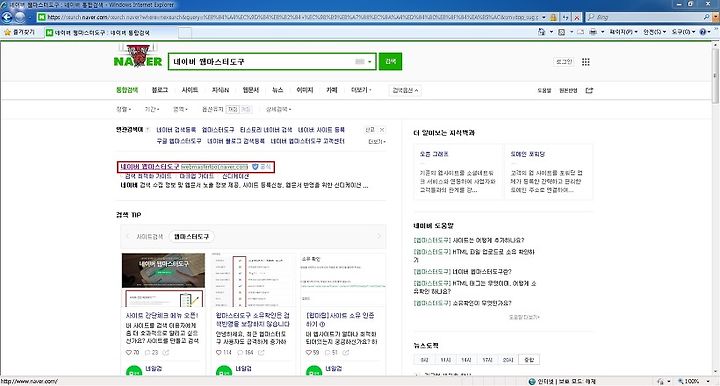Open the 기간 period filter dropdown

click(x=152, y=109)
